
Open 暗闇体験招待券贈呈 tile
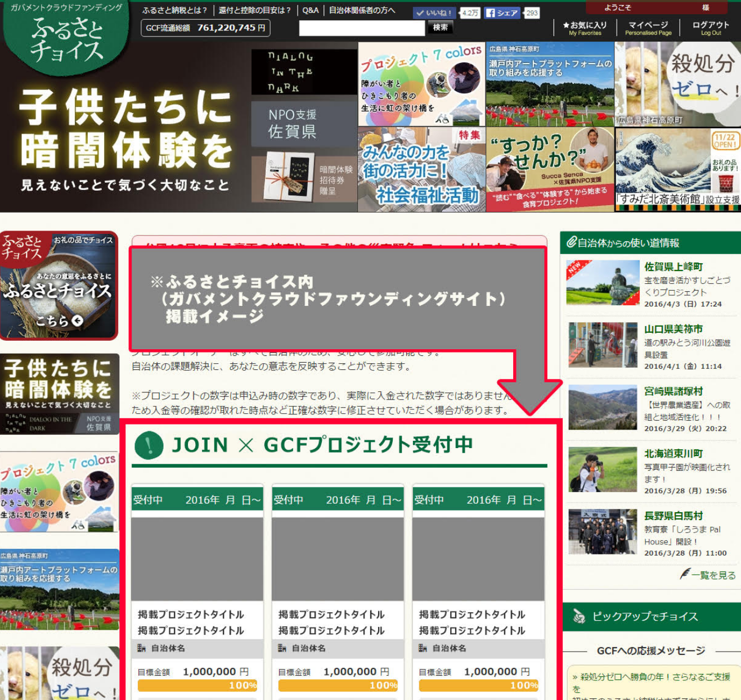304,178
